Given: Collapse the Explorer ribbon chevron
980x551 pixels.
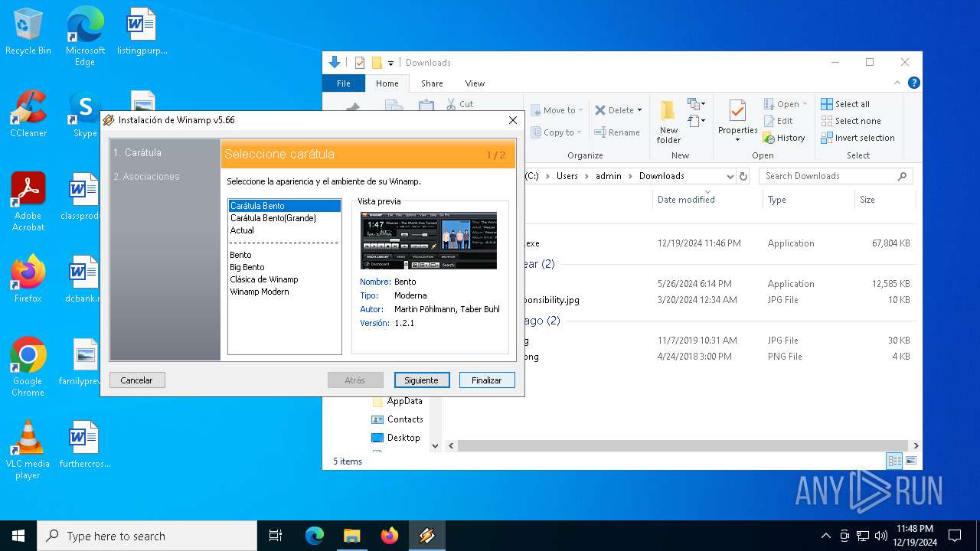Looking at the screenshot, I should coord(899,83).
